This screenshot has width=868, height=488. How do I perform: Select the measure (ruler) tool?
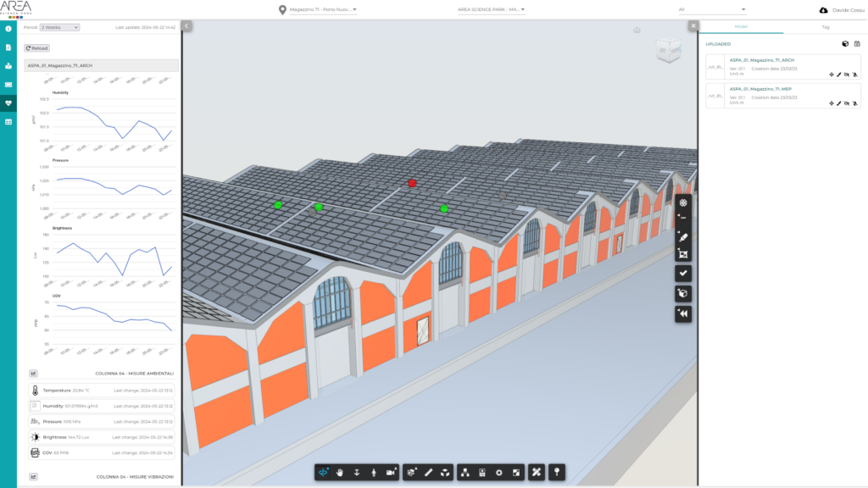tap(428, 473)
